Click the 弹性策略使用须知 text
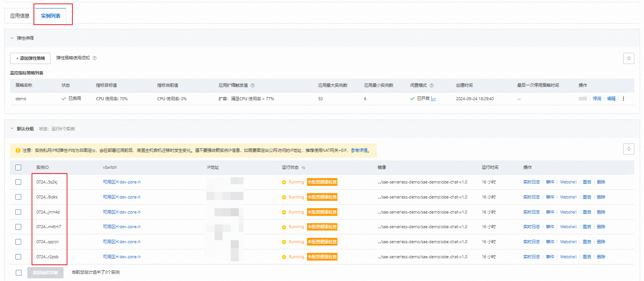 pyautogui.click(x=73, y=58)
